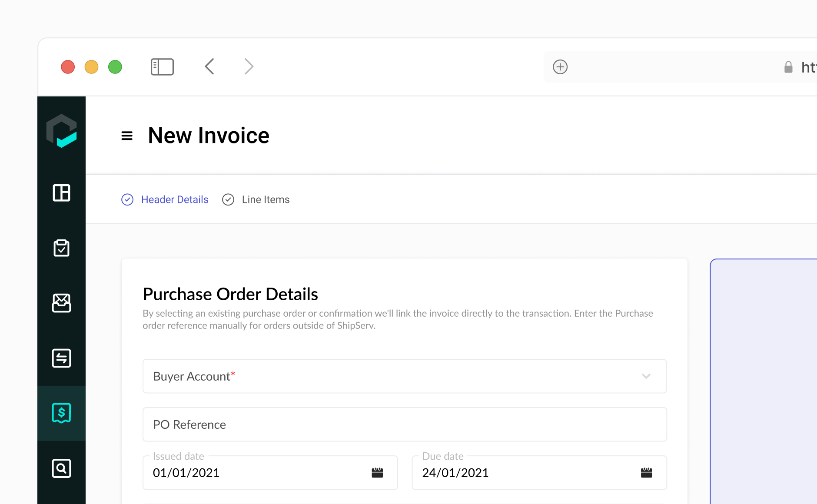Image resolution: width=817 pixels, height=504 pixels.
Task: Switch to the Header Details step
Action: click(175, 199)
